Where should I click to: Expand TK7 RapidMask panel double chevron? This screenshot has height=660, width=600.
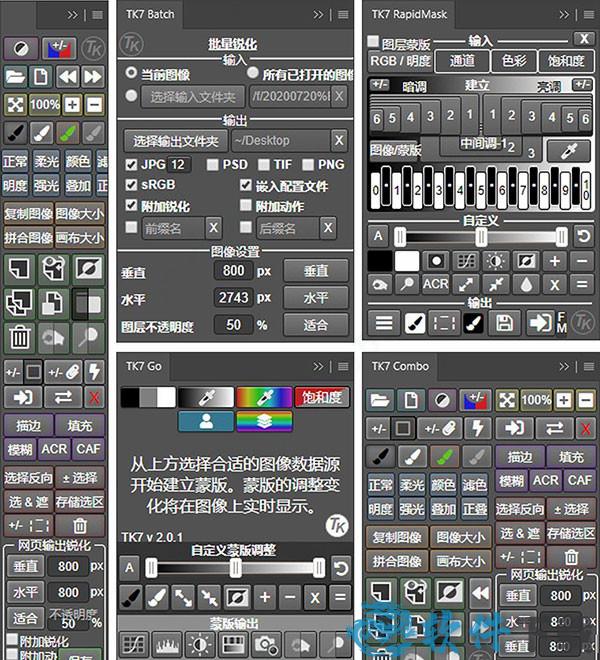click(x=564, y=15)
